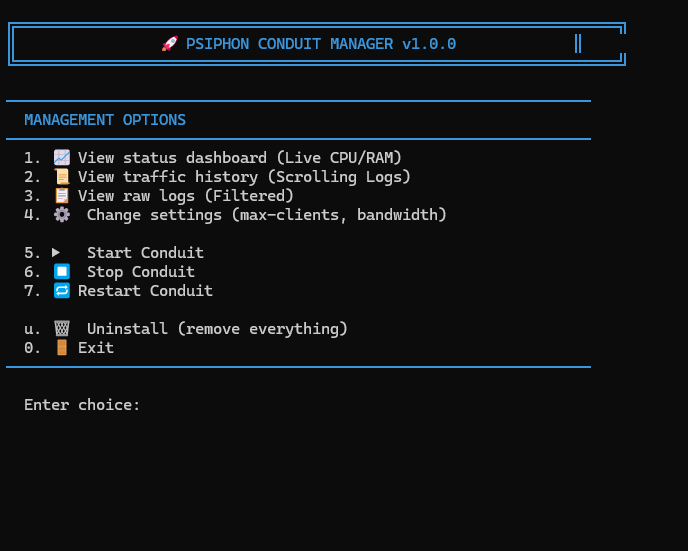
Task: Click the clipboard icon beside View raw logs
Action: 62,196
